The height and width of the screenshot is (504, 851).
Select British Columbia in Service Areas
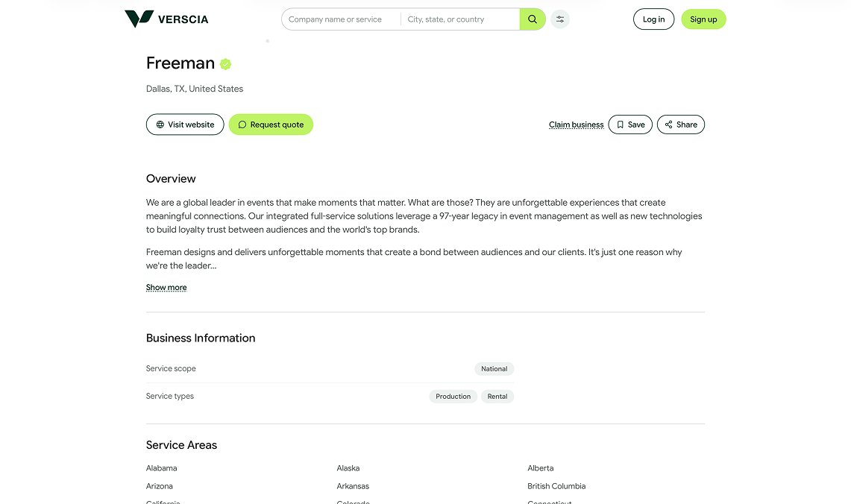tap(556, 486)
